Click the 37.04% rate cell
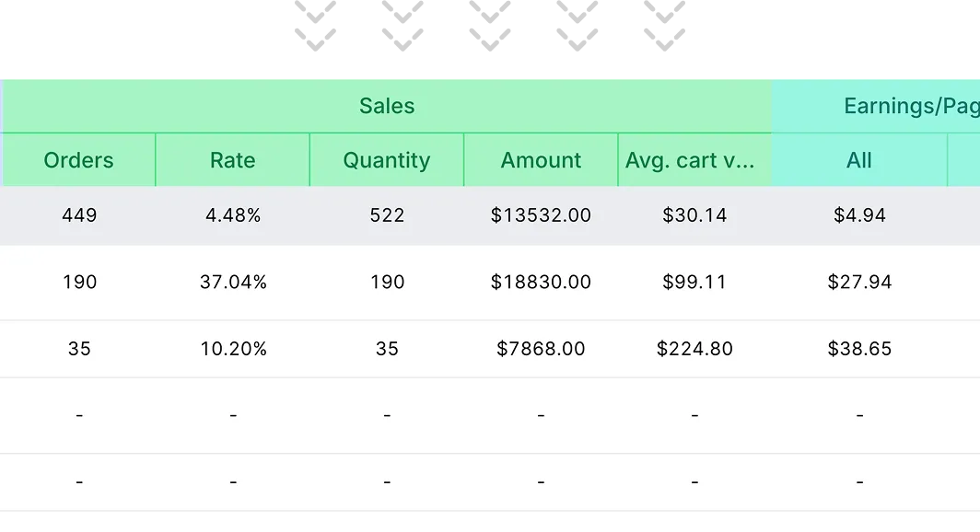 pos(233,283)
